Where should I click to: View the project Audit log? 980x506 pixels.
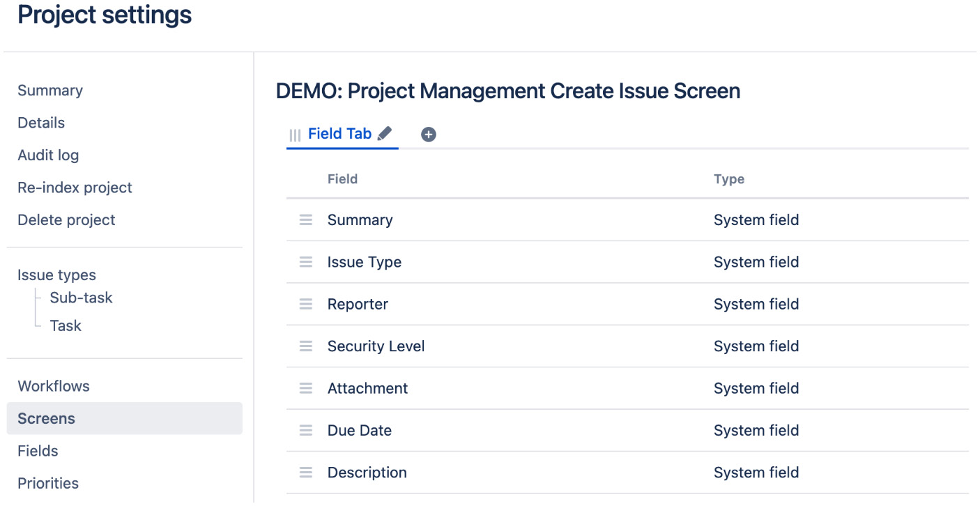pos(48,155)
